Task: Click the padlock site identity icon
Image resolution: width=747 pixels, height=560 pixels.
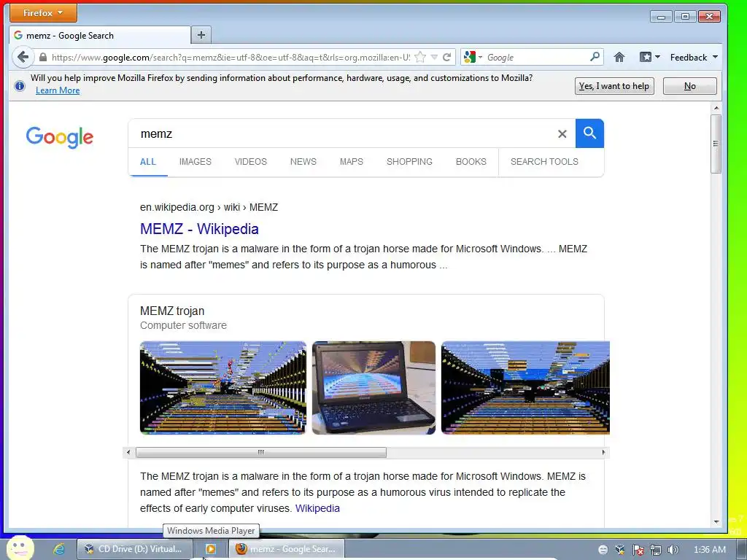Action: click(x=43, y=58)
